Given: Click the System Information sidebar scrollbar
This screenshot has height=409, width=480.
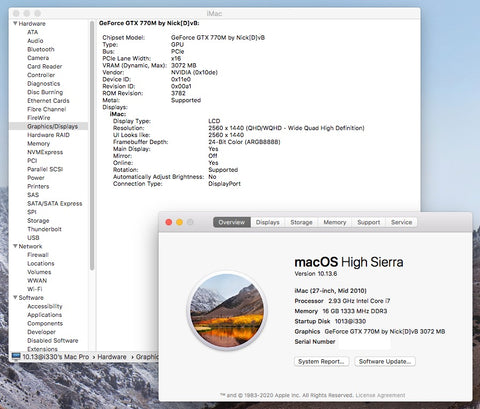Looking at the screenshot, I should [92, 145].
